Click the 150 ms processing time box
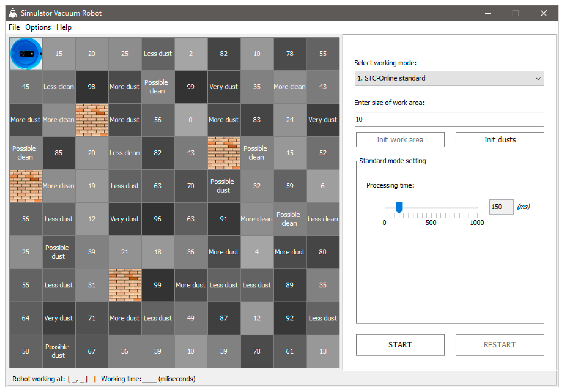 click(501, 207)
